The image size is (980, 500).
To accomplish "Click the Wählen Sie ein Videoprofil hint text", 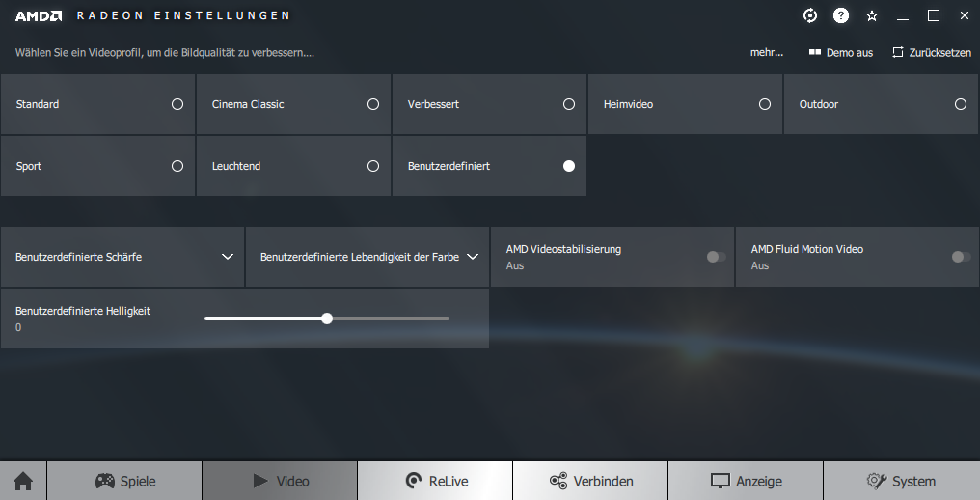I will [x=164, y=52].
